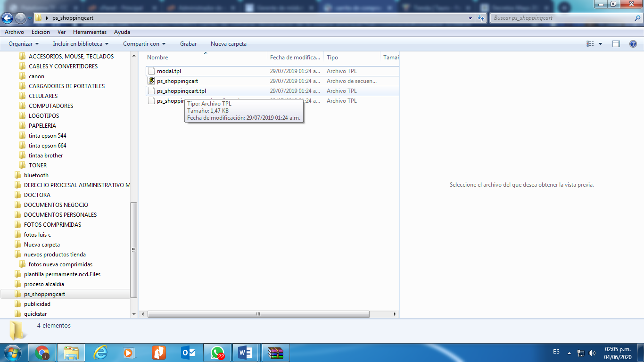The image size is (644, 362).
Task: Open the view options dropdown arrow
Action: 600,44
